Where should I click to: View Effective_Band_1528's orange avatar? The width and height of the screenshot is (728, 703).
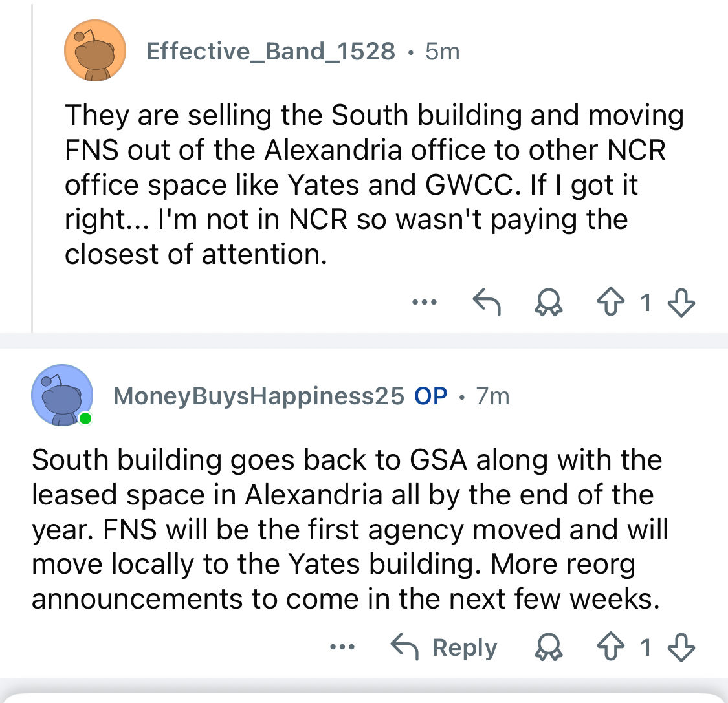tap(94, 50)
